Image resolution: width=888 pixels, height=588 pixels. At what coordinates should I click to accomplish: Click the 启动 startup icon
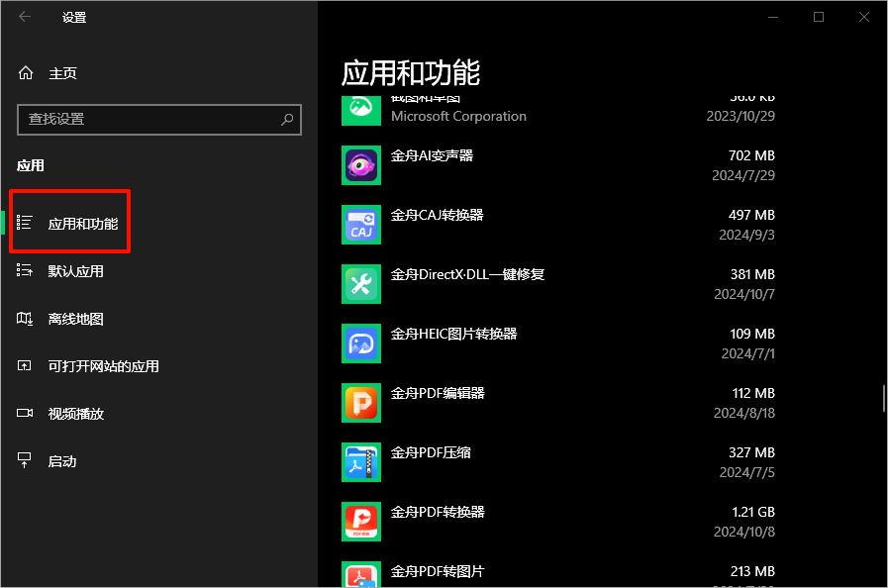(25, 460)
